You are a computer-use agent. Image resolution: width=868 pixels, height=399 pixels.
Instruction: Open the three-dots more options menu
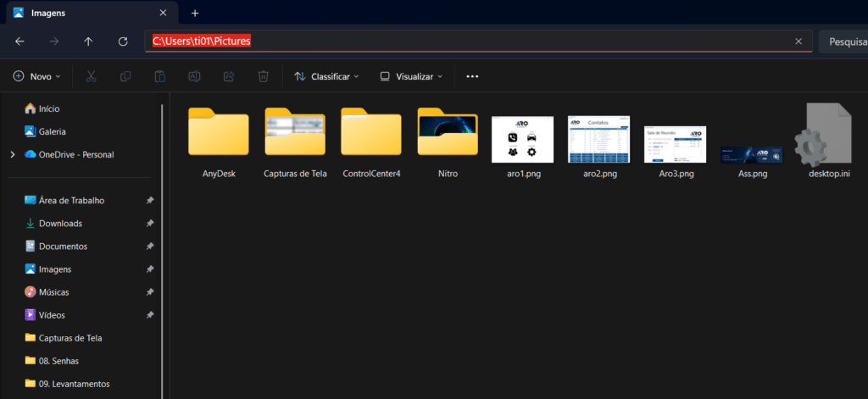click(x=472, y=76)
